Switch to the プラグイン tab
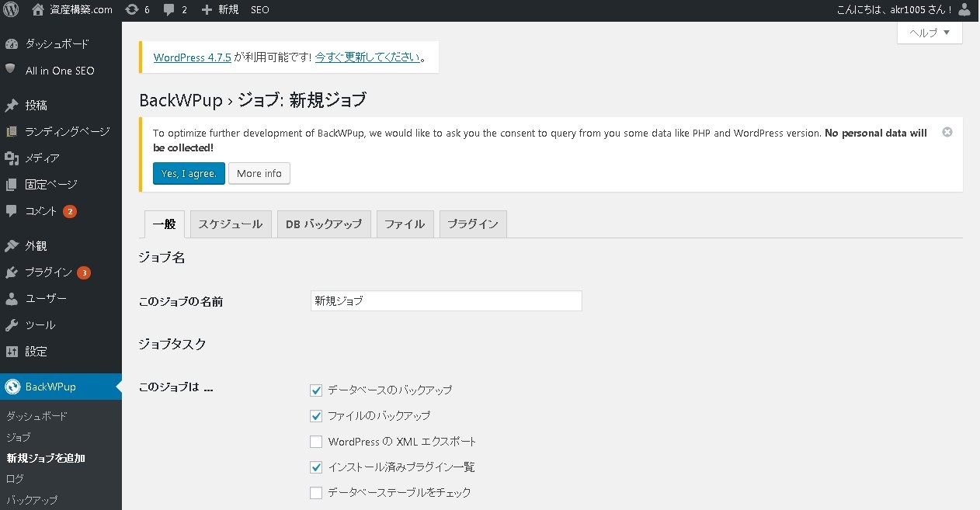 [473, 224]
